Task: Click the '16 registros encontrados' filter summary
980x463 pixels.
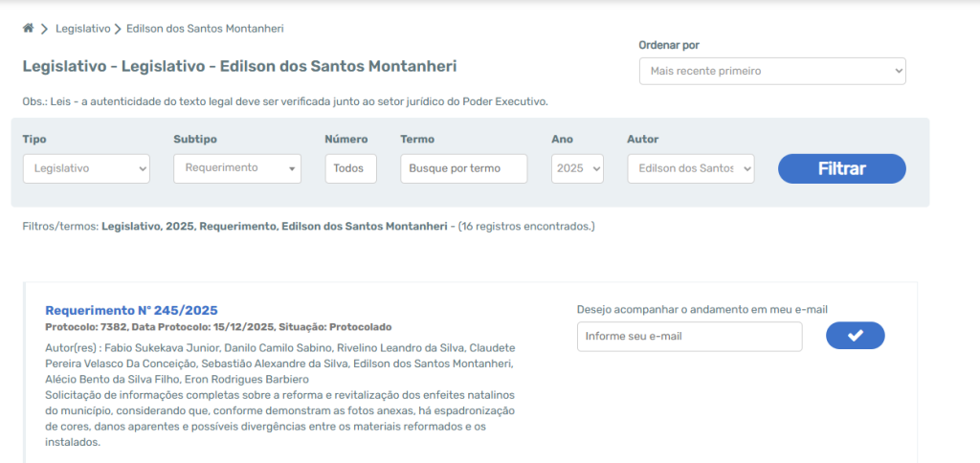Action: pos(526,227)
